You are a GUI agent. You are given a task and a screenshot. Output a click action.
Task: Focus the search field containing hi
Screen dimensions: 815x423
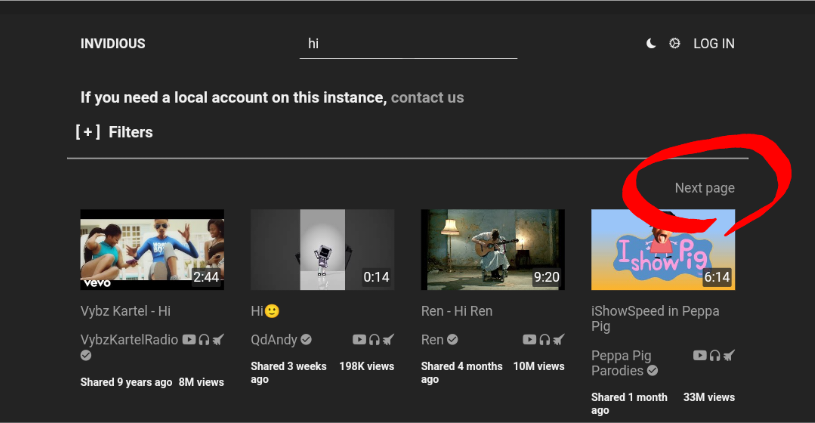[409, 44]
